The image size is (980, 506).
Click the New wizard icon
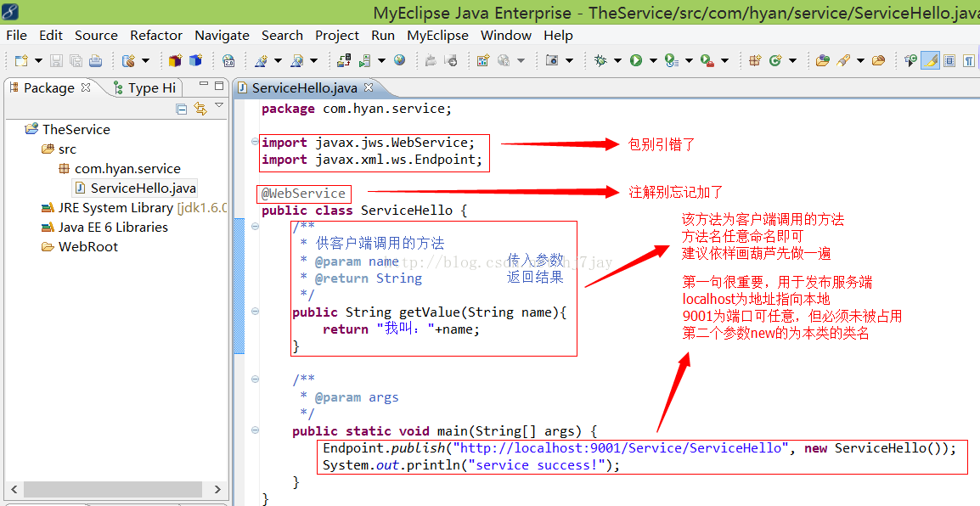(21, 60)
